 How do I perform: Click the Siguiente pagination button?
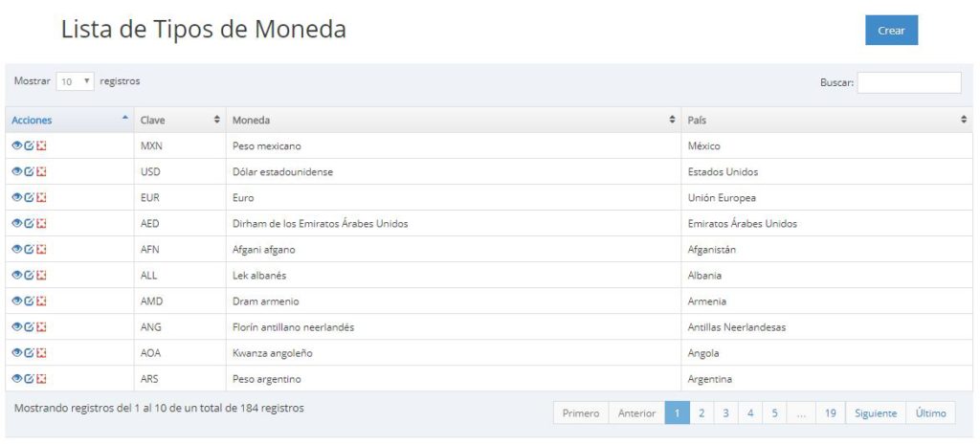click(x=876, y=413)
